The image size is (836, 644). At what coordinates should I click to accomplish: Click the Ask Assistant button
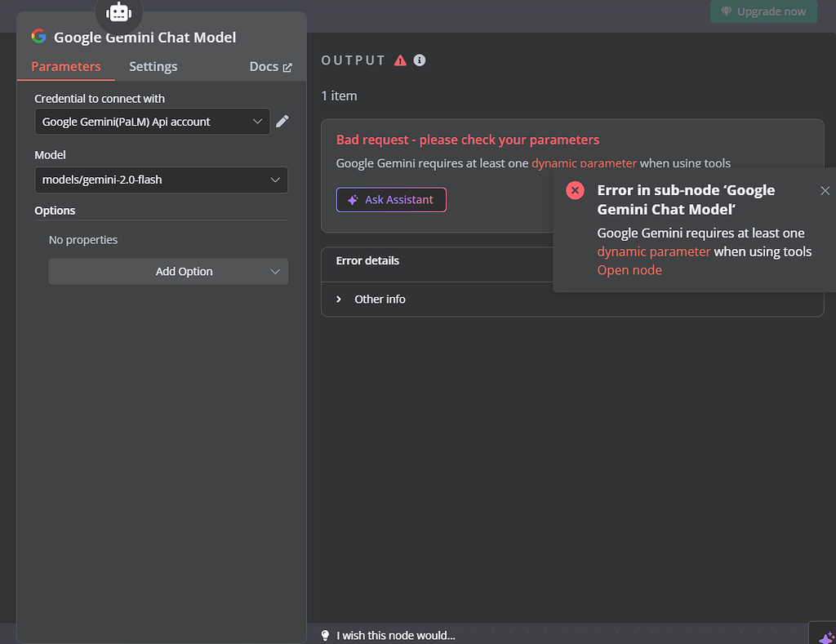click(x=391, y=200)
